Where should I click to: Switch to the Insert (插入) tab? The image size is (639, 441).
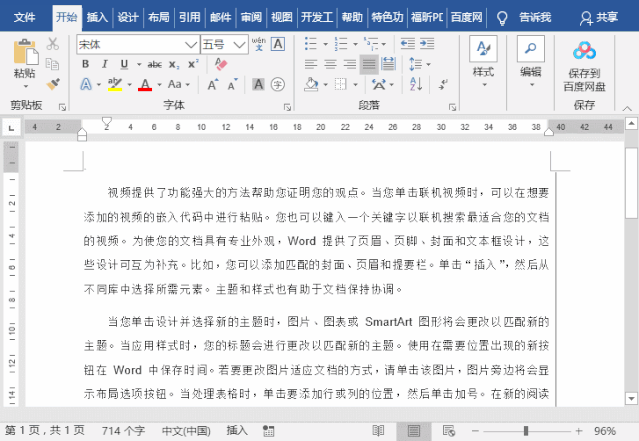(97, 17)
